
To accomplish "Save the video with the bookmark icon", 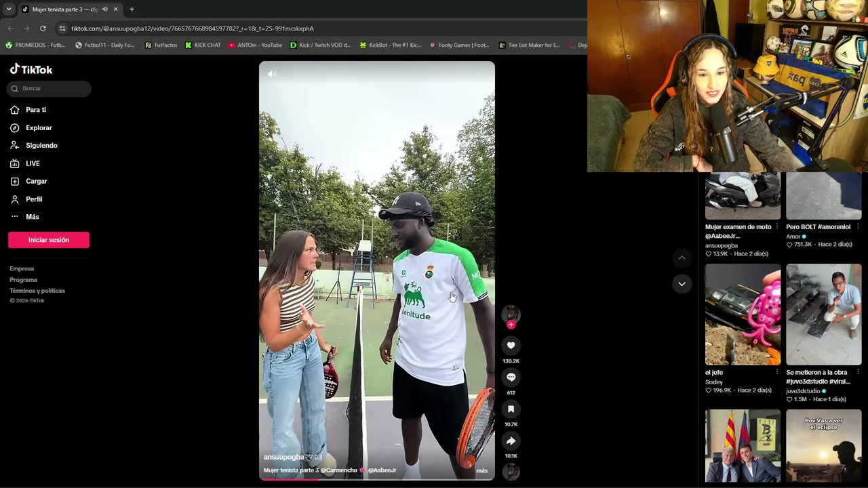I will click(x=511, y=409).
